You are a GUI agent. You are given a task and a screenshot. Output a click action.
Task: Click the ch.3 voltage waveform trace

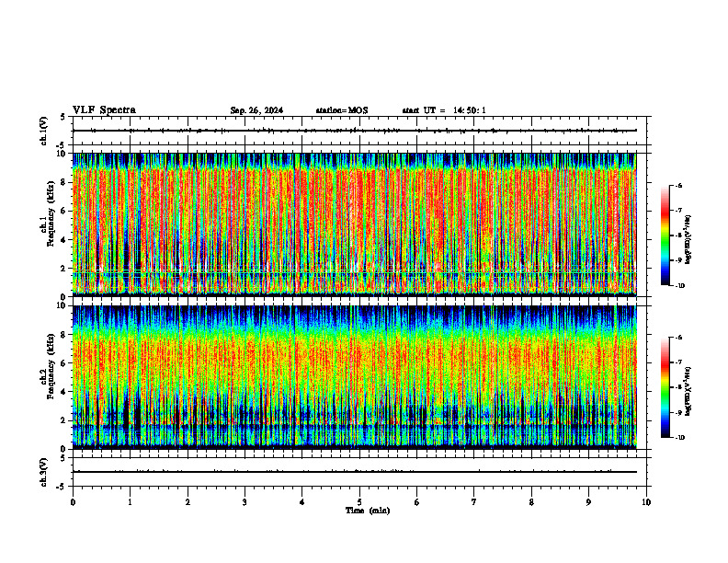(x=355, y=472)
